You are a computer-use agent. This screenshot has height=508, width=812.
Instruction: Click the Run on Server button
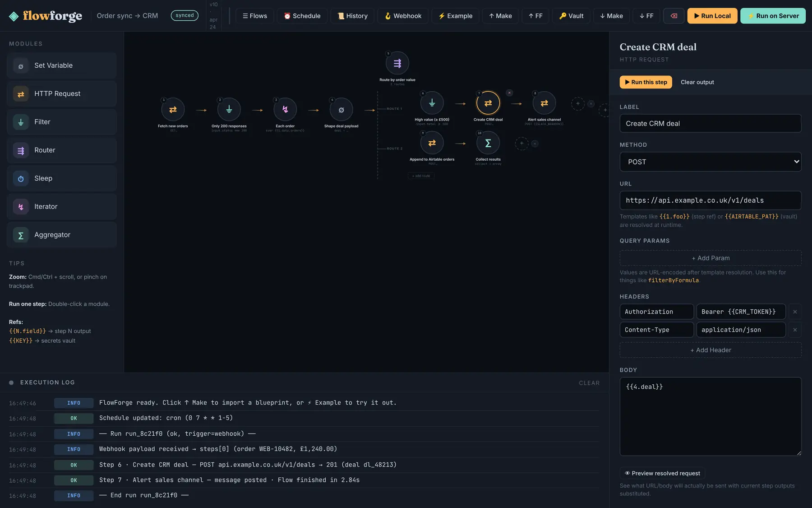tap(773, 16)
